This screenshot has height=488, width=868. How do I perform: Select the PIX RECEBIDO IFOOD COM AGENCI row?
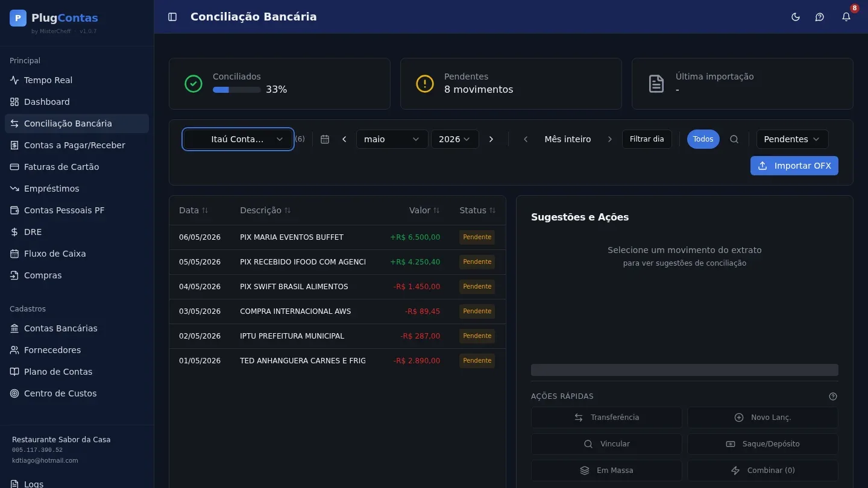338,262
